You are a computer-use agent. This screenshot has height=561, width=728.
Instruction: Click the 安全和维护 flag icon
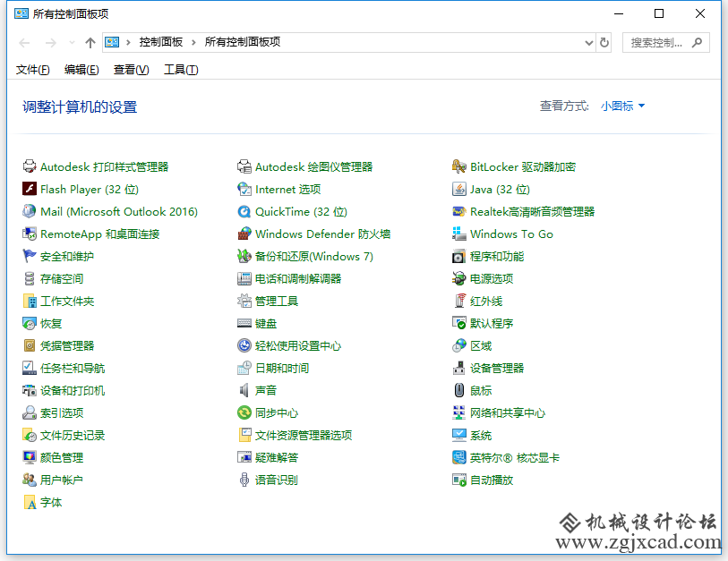(30, 256)
